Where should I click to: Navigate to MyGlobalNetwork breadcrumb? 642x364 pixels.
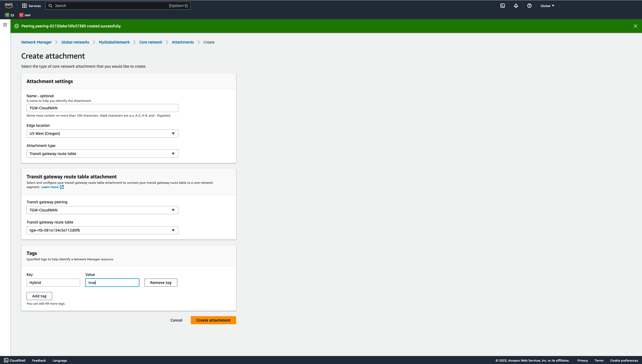[x=114, y=42]
